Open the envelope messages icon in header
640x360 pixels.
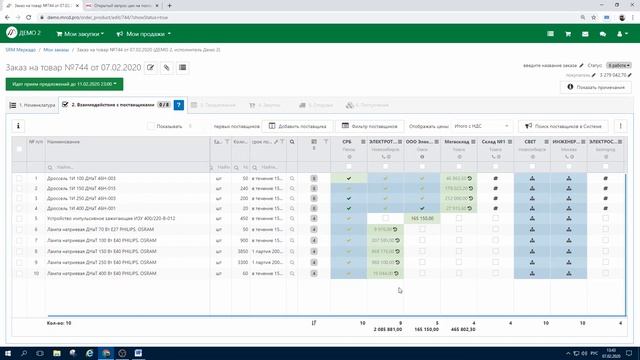coord(585,34)
